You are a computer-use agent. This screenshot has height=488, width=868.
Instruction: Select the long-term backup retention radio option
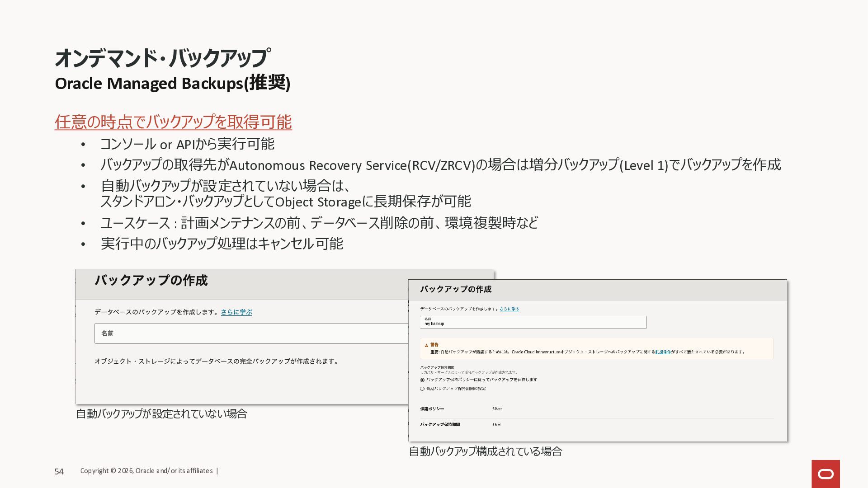(422, 389)
